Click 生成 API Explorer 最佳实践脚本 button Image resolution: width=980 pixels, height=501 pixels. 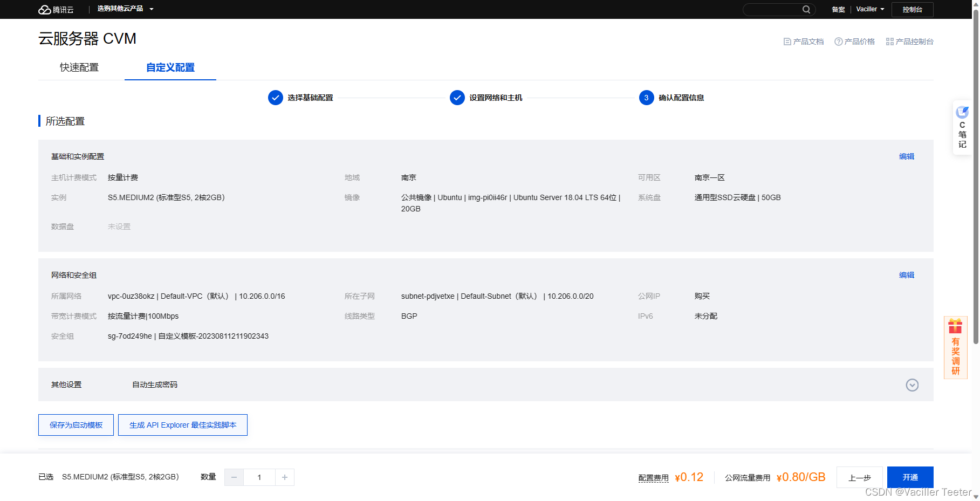[x=183, y=425]
